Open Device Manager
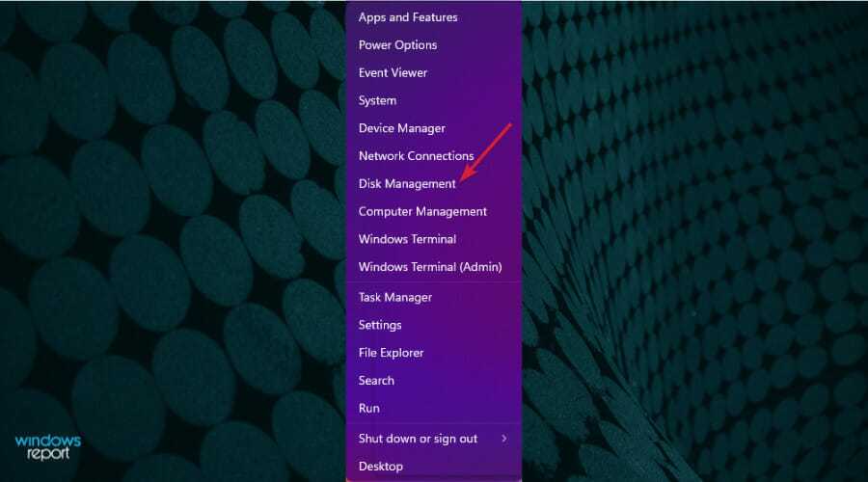The width and height of the screenshot is (868, 482). click(x=401, y=128)
